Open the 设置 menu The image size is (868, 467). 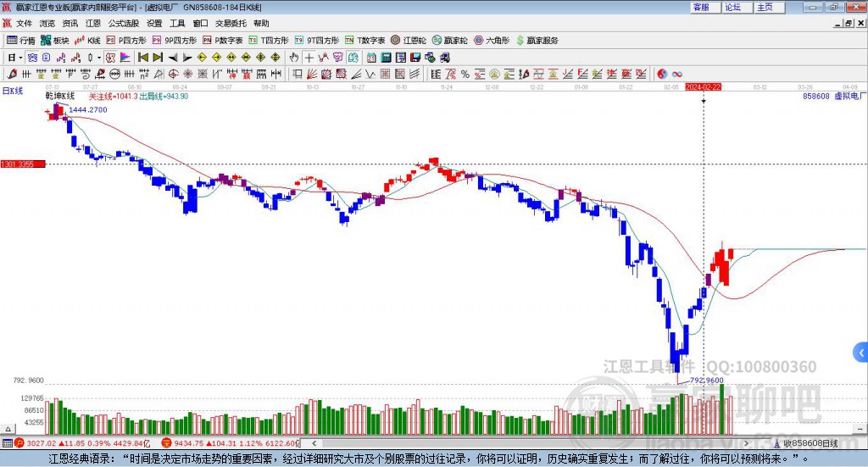coord(154,23)
